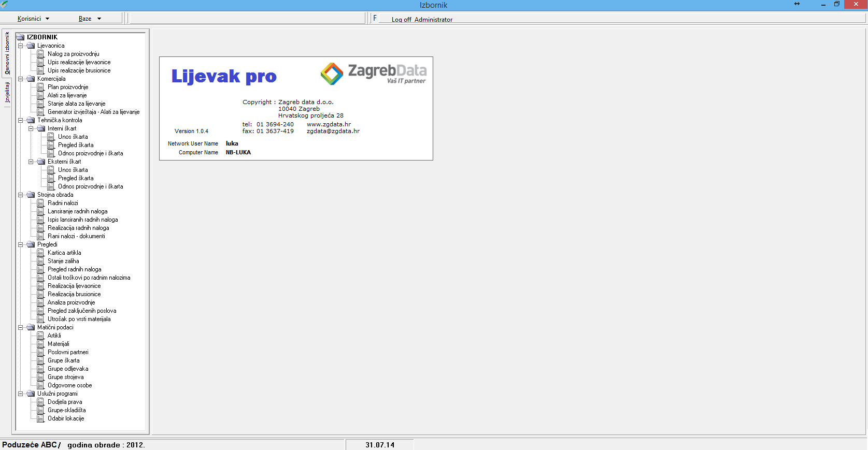Select Odnos proizvodnje i škarta under Interni škart
This screenshot has height=450, width=868.
coord(90,153)
